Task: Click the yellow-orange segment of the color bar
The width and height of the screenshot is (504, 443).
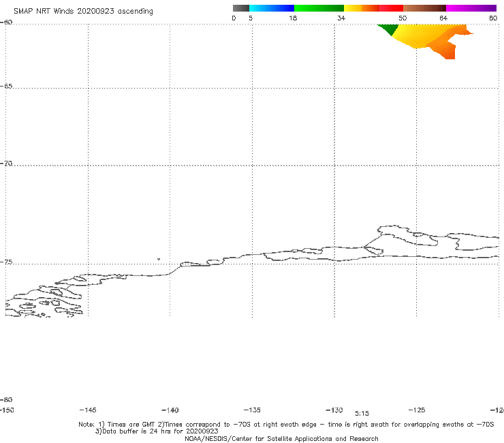Action: point(362,8)
